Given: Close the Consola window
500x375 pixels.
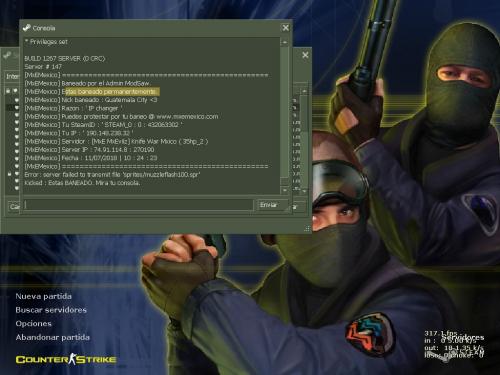Looking at the screenshot, I should (x=286, y=28).
